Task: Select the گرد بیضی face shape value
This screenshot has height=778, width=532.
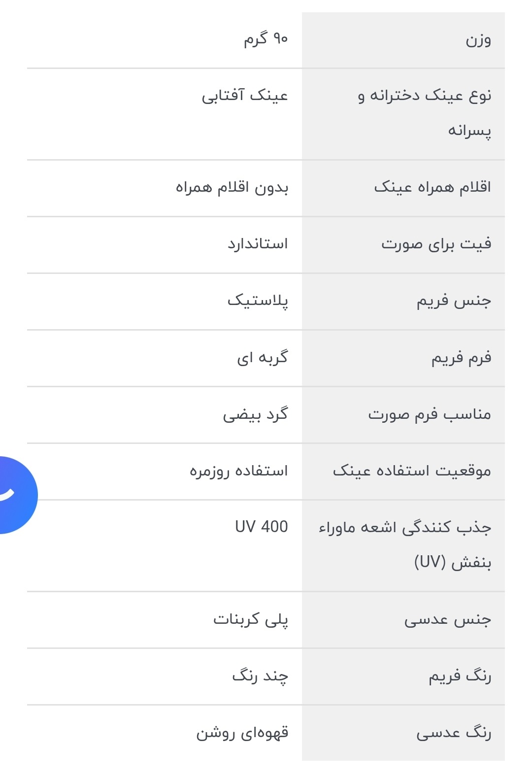Action: 255,414
